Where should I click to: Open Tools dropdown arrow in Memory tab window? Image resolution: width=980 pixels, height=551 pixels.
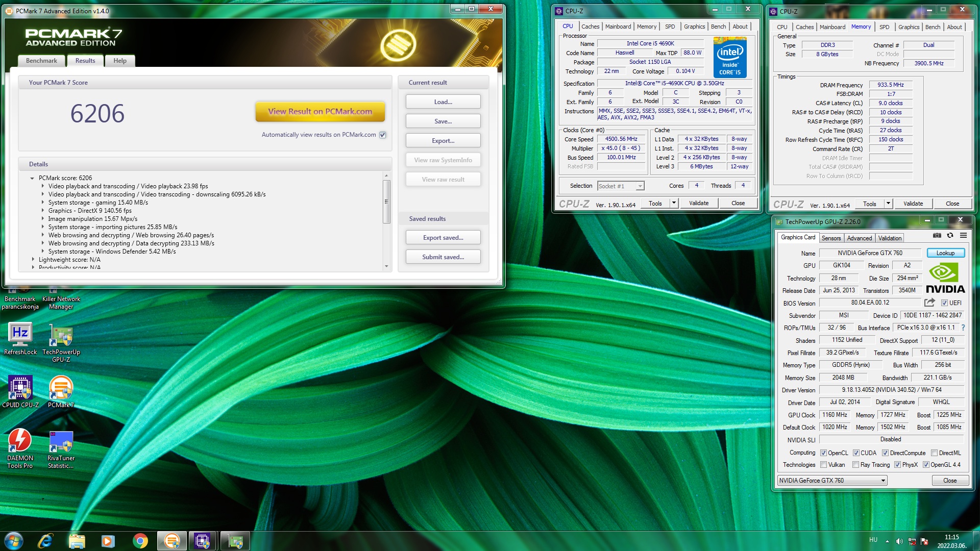(888, 204)
